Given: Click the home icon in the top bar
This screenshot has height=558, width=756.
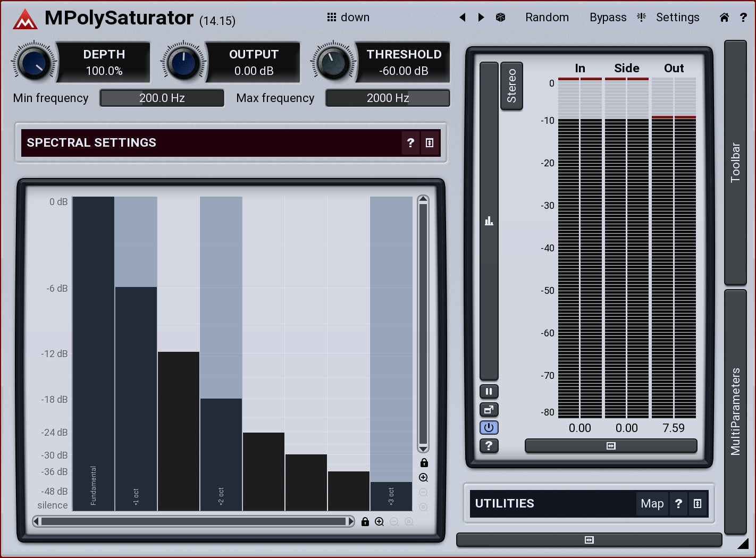Looking at the screenshot, I should click(724, 18).
